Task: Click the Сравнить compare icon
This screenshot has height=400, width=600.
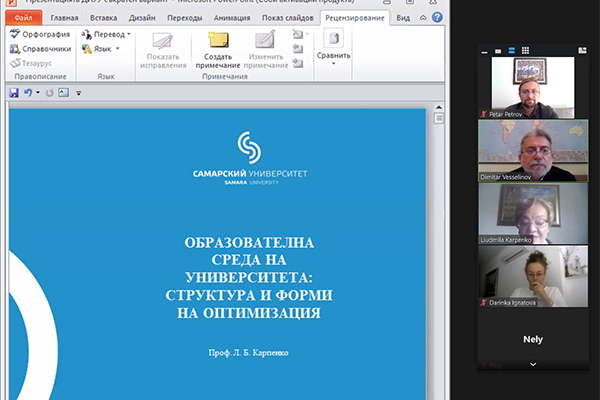Action: coord(334,39)
